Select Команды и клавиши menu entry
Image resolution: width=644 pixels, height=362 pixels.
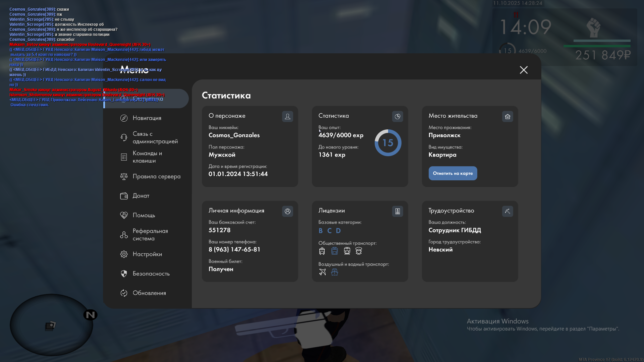147,157
